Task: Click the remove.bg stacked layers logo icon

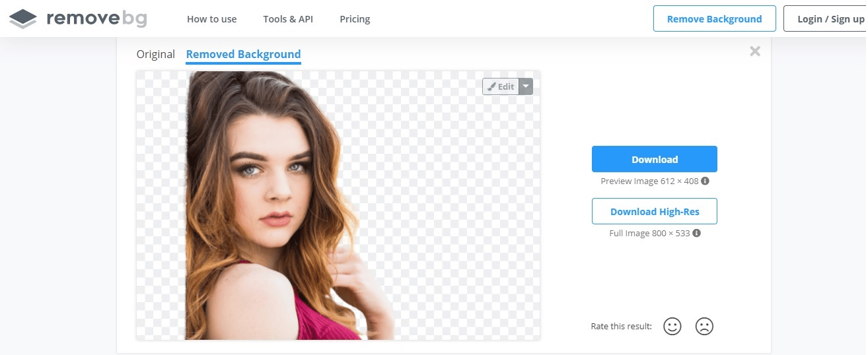Action: (x=23, y=19)
